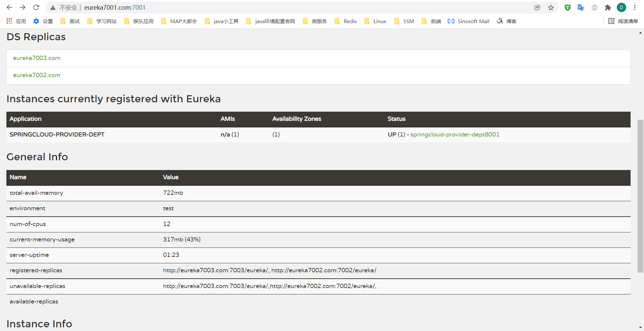Image resolution: width=644 pixels, height=331 pixels.
Task: Open the not-secure site warning icon
Action: [x=53, y=8]
